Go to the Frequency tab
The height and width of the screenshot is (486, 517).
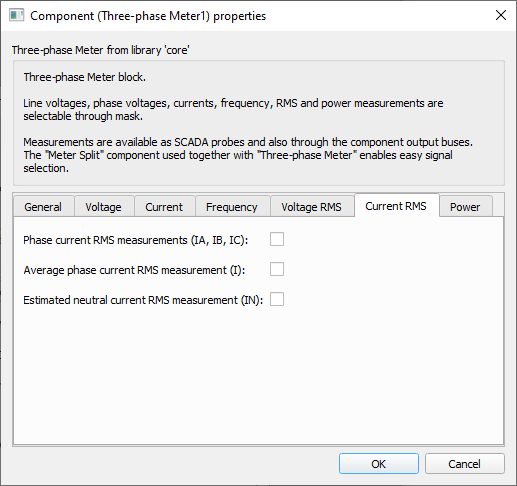(232, 207)
